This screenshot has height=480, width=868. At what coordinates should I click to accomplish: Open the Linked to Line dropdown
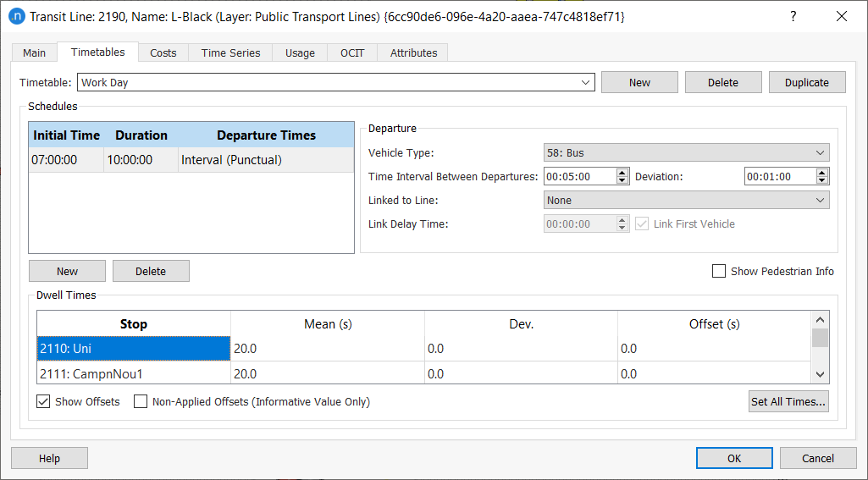(686, 201)
